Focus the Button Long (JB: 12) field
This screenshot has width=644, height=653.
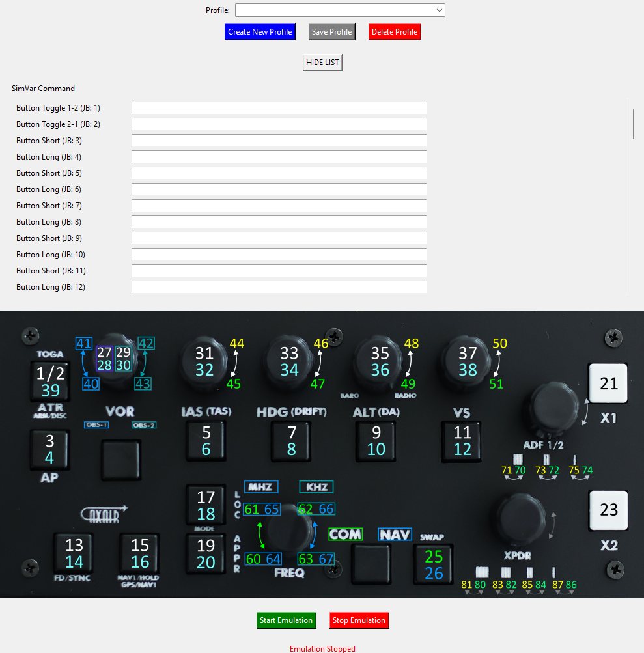(x=279, y=286)
